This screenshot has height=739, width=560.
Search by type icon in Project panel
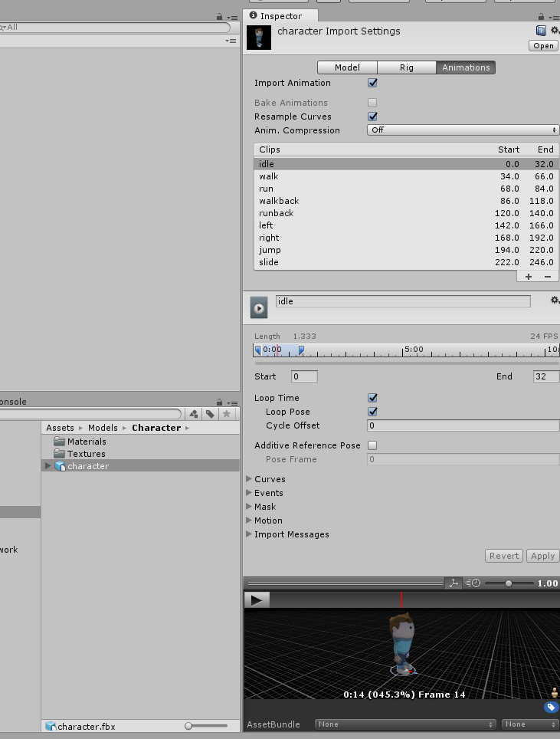(x=194, y=414)
